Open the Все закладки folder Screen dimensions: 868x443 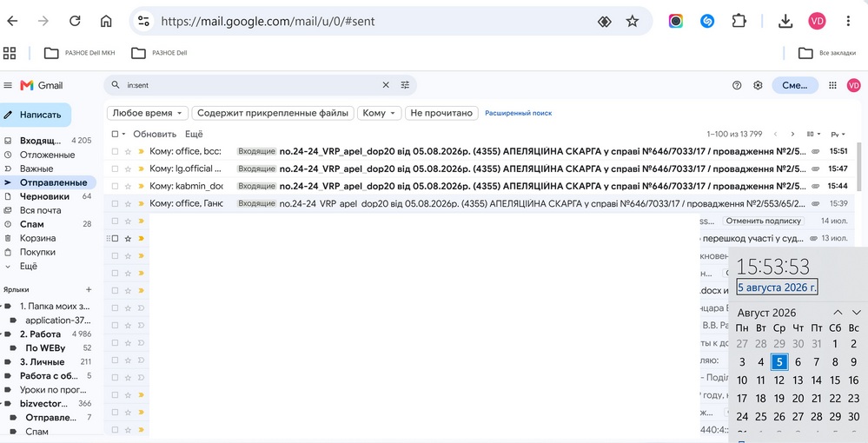(x=827, y=53)
